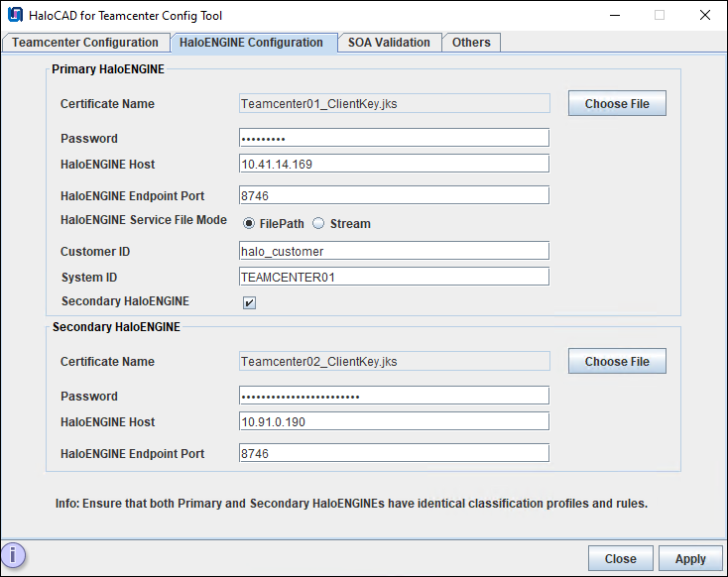Click the primary Password field
The height and width of the screenshot is (577, 728).
coord(394,138)
